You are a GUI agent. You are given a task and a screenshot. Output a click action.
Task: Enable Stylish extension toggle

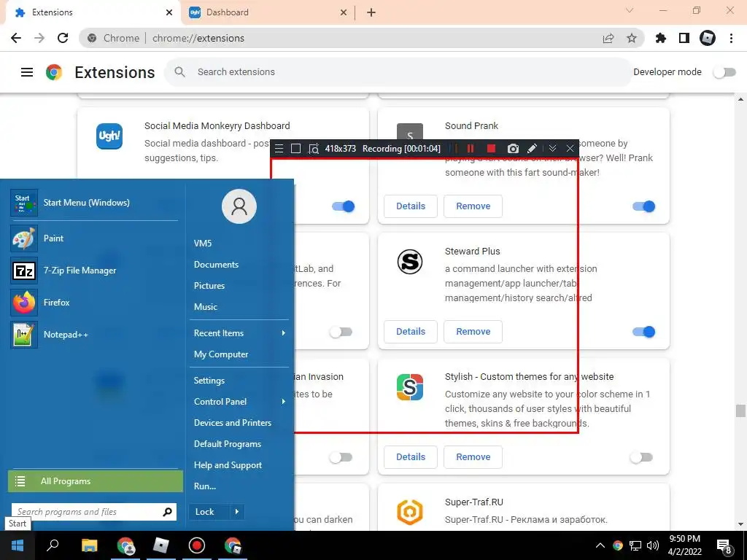[641, 457]
